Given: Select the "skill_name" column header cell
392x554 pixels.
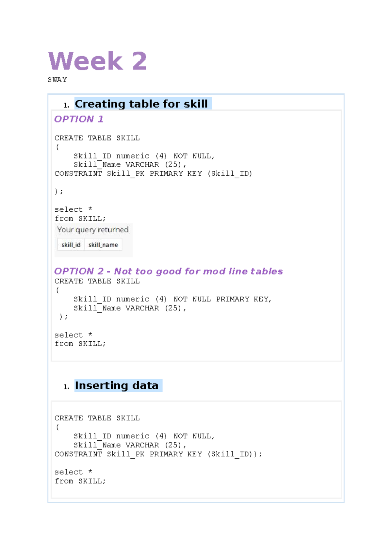Looking at the screenshot, I should point(103,245).
